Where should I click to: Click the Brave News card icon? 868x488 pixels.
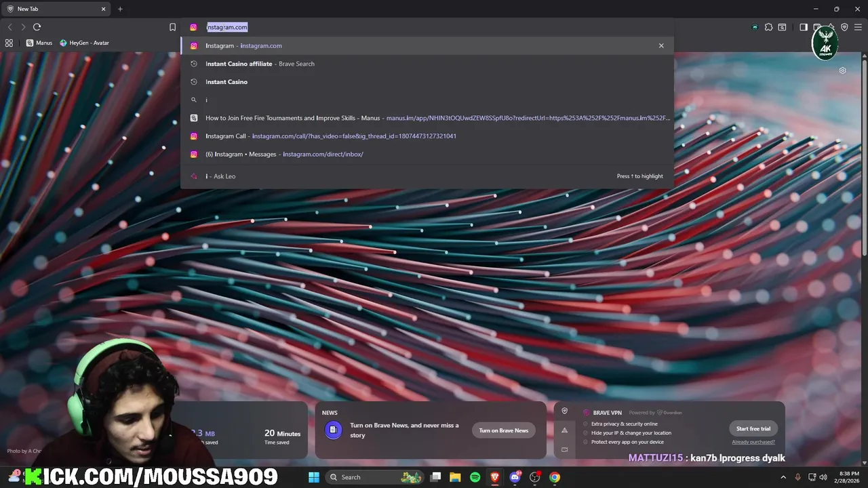click(333, 430)
